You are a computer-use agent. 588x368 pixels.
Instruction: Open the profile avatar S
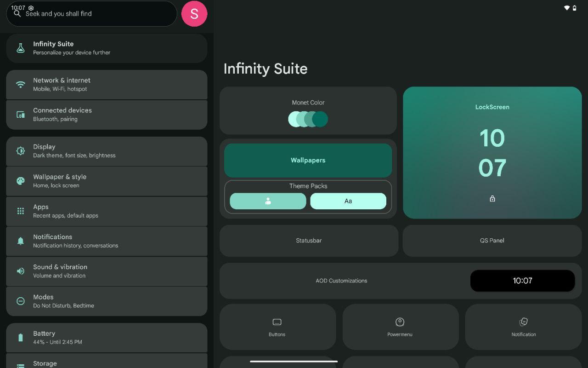[194, 14]
